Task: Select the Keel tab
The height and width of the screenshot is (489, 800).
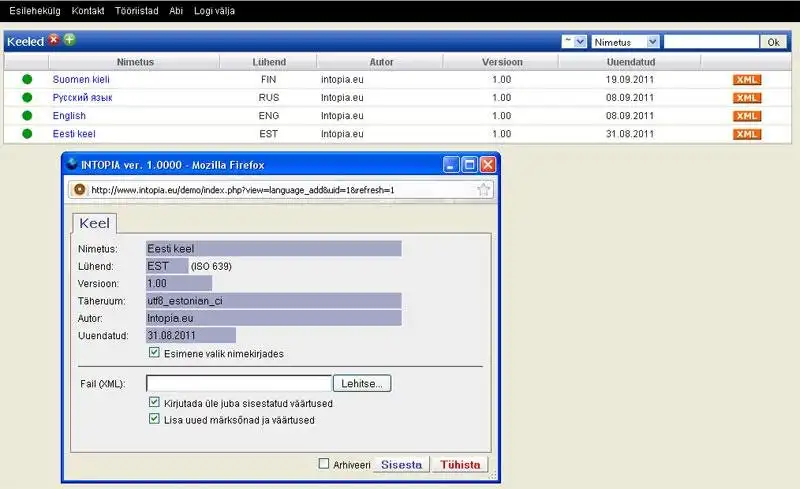Action: coord(94,223)
